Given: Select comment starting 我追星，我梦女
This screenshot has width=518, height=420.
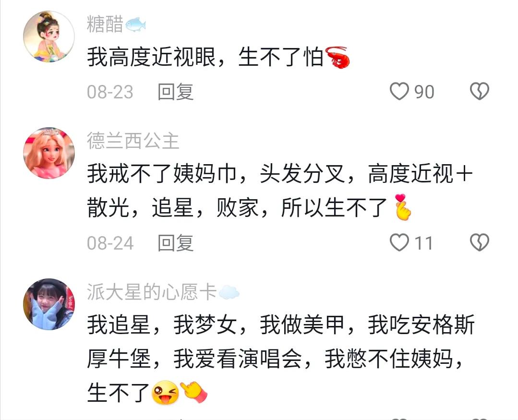Looking at the screenshot, I should click(281, 358).
